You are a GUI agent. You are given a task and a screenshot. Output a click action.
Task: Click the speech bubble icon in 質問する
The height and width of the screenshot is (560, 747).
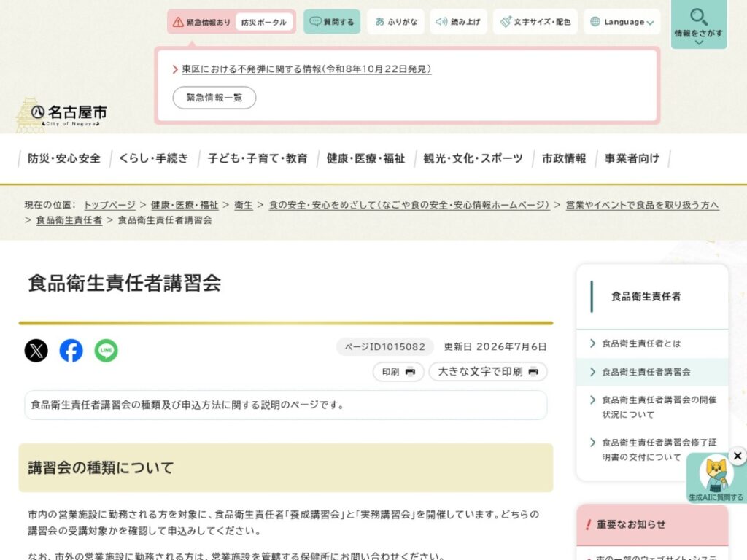pyautogui.click(x=315, y=21)
